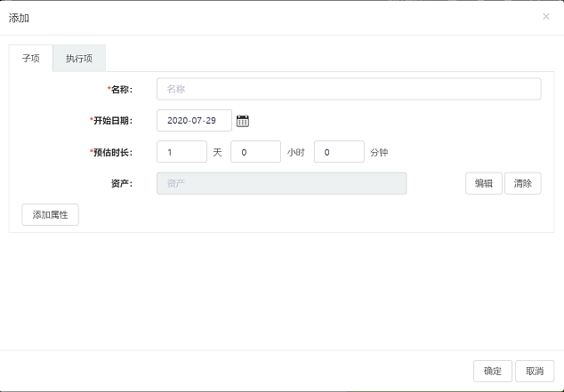Viewport: 564px width, 392px height.
Task: Click the greyed-out 资产 field
Action: (281, 183)
